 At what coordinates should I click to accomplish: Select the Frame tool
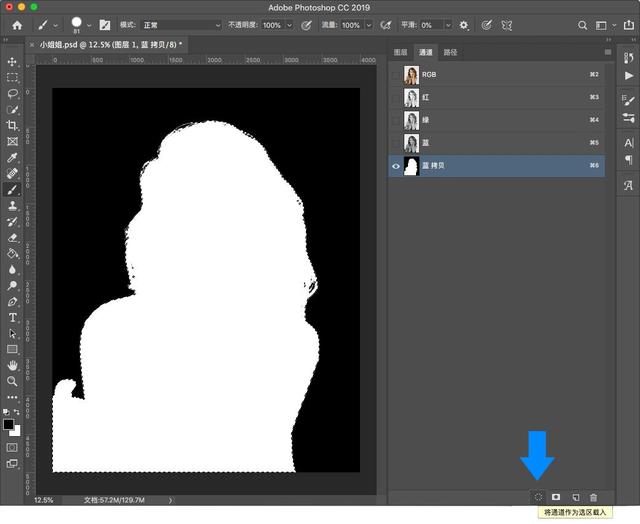click(12, 141)
